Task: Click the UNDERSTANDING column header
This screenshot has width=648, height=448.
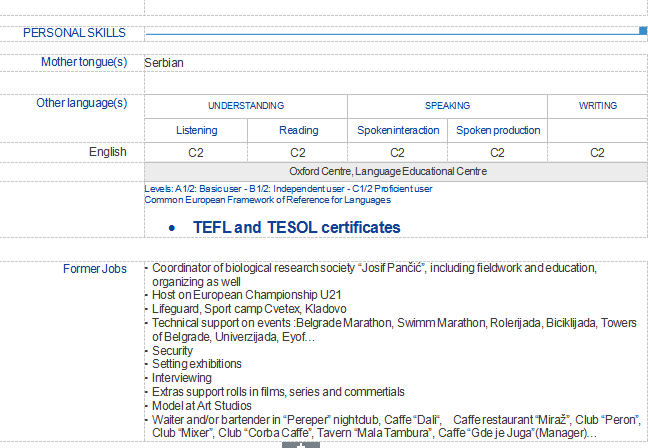Action: pos(246,106)
